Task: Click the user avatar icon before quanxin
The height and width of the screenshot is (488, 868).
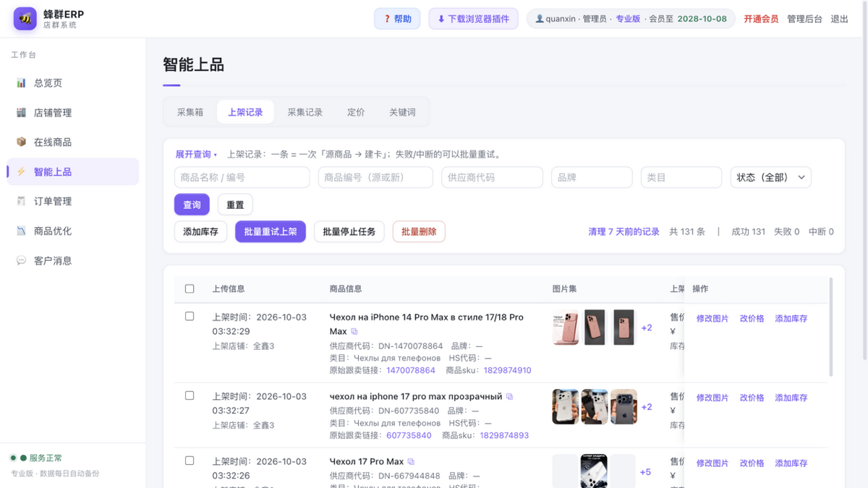Action: click(540, 19)
